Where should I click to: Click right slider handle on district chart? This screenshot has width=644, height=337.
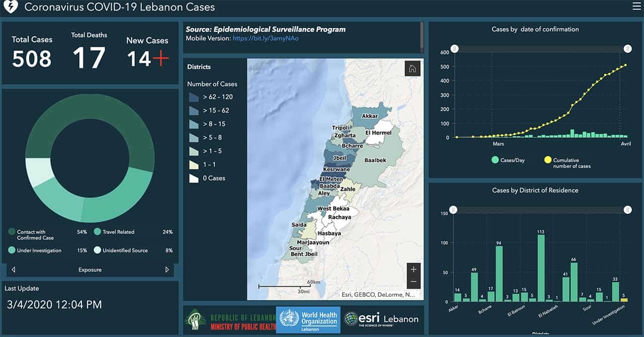pyautogui.click(x=627, y=210)
